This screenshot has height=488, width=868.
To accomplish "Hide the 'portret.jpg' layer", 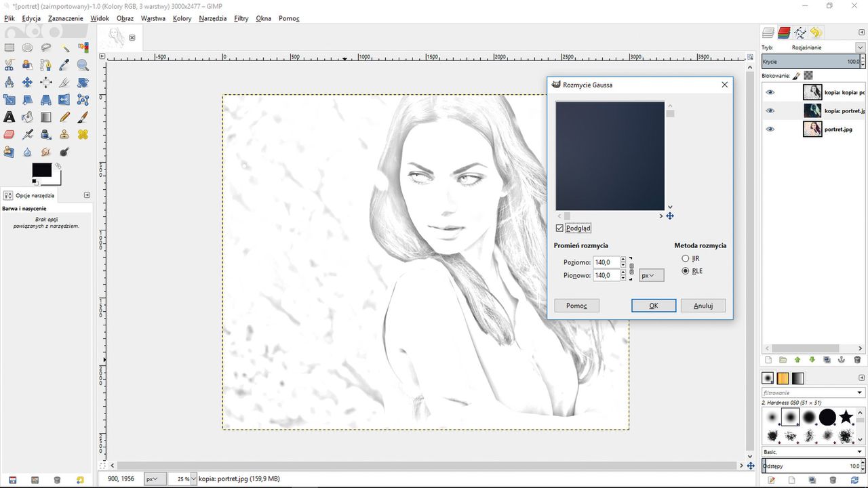I will point(770,129).
